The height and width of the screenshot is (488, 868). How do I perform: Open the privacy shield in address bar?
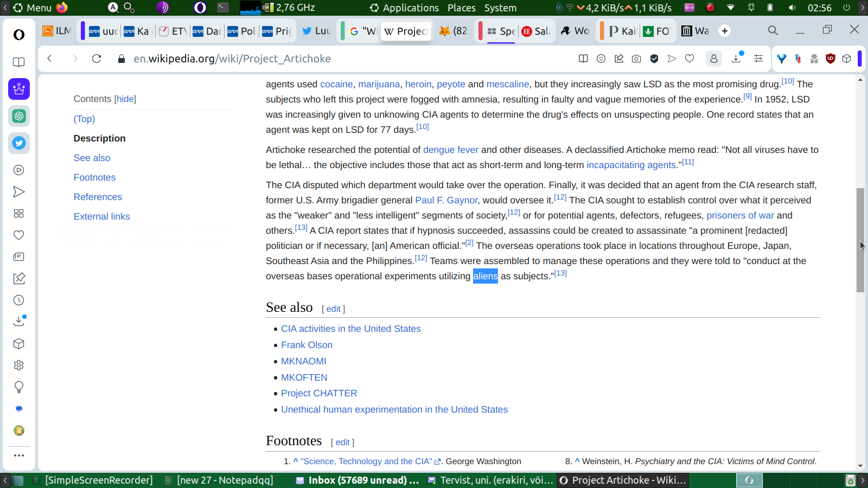pos(654,59)
